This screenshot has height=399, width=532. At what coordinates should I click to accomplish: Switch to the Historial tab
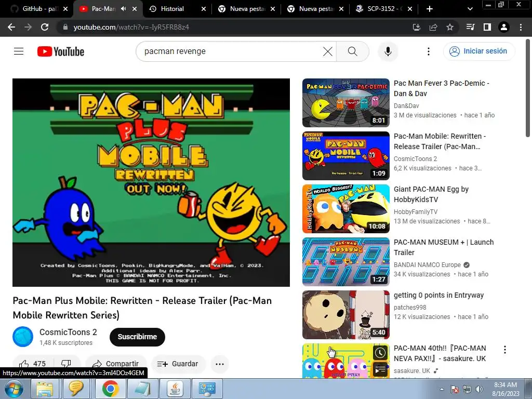click(x=172, y=9)
